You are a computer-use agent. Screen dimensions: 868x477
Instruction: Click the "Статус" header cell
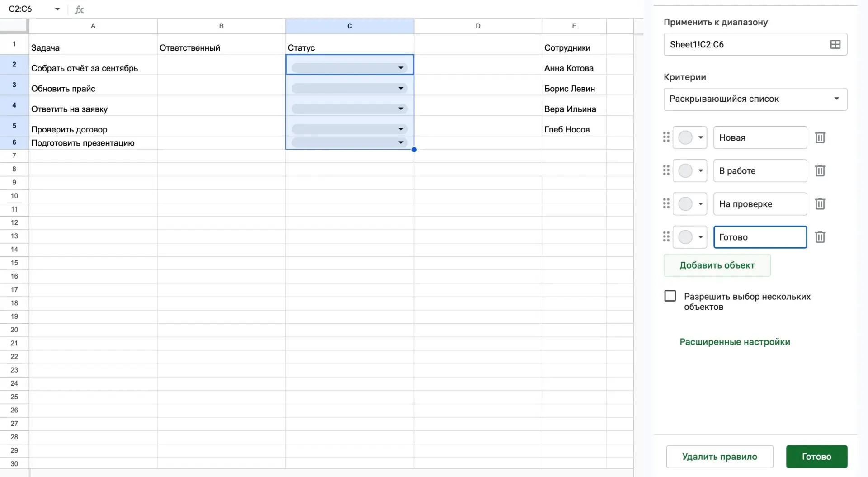tap(349, 45)
